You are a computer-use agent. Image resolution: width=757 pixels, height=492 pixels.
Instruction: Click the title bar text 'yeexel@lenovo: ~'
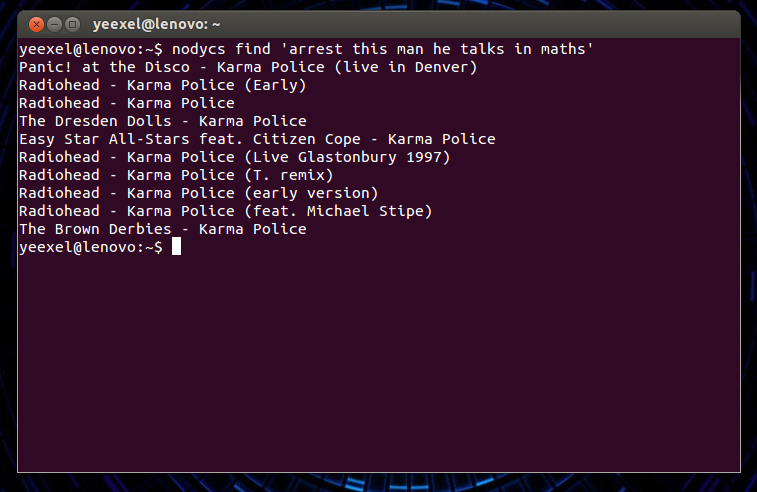[156, 24]
